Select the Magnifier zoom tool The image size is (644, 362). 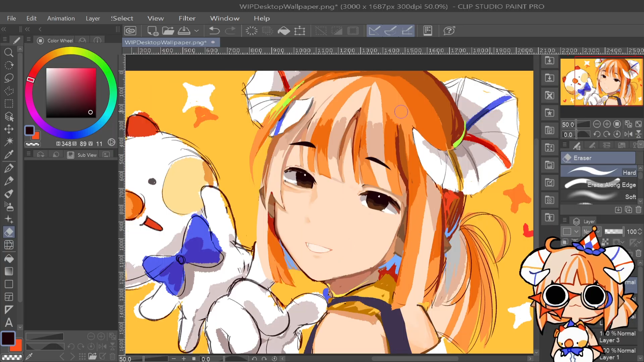[x=9, y=52]
